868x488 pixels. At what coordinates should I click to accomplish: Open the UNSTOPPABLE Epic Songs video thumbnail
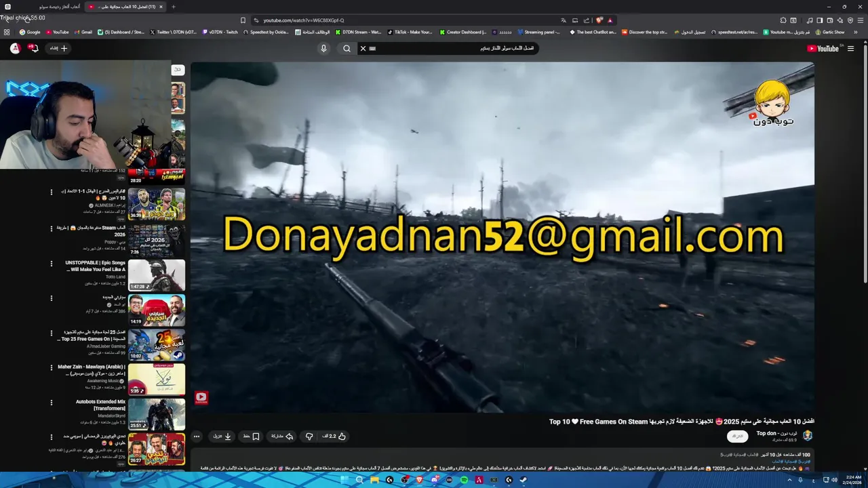tap(157, 275)
